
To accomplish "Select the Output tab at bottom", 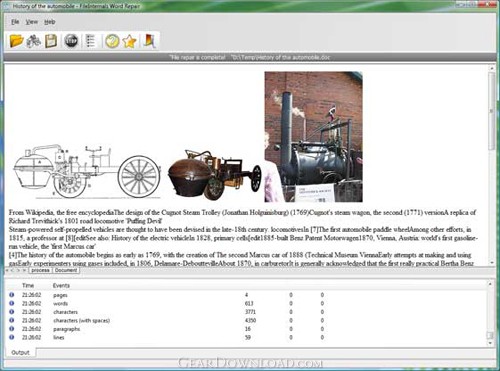I will (x=20, y=352).
